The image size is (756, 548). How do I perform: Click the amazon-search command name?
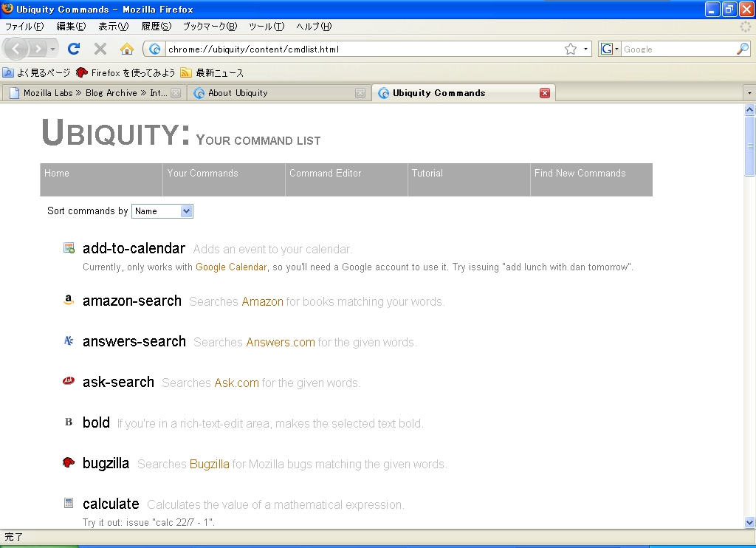[132, 301]
